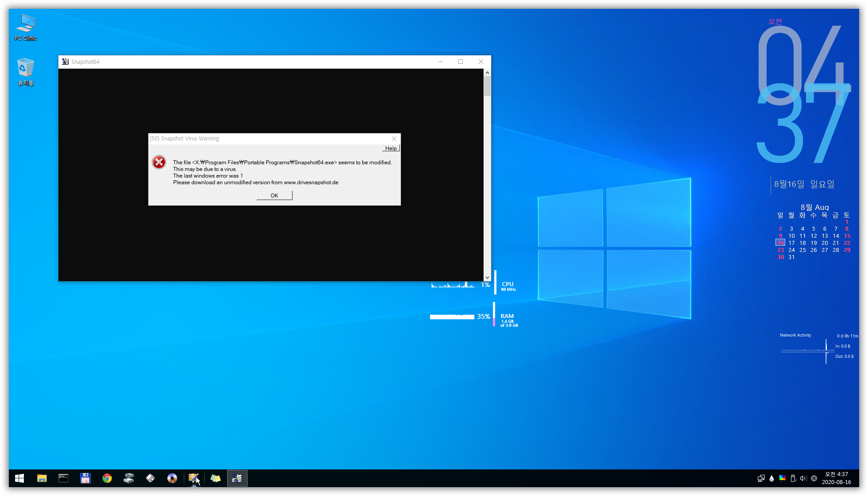This screenshot has width=868, height=496.
Task: Open the PC Clinic desktop icon
Action: click(x=25, y=27)
